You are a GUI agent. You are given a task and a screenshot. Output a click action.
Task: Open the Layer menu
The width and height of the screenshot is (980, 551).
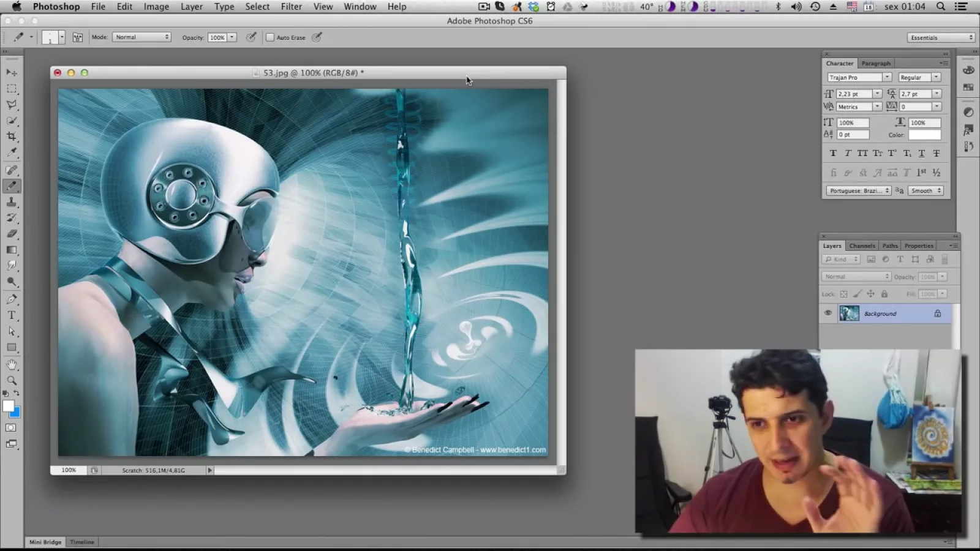(192, 7)
